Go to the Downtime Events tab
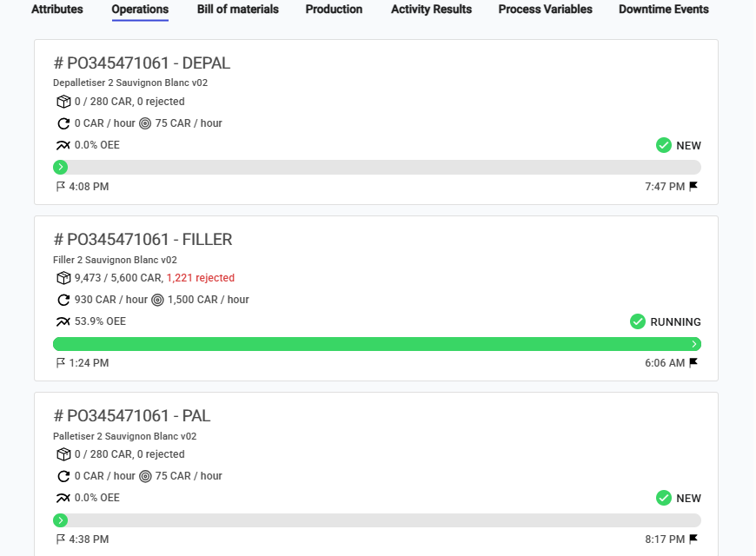This screenshot has width=756, height=556. [x=664, y=10]
